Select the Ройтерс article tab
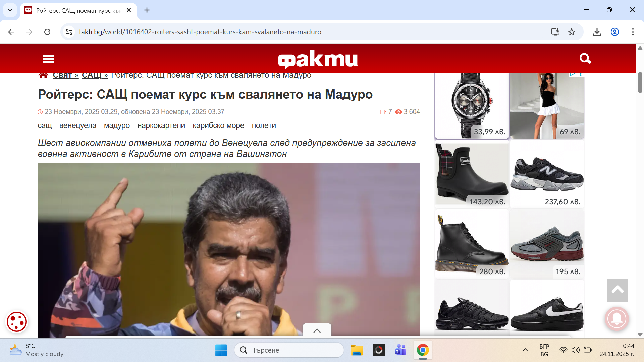 tap(77, 11)
